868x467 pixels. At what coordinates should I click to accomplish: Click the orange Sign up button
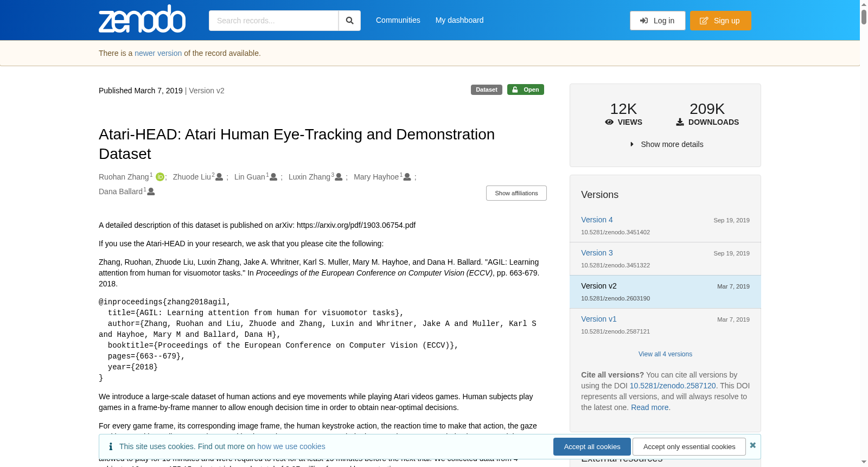720,21
